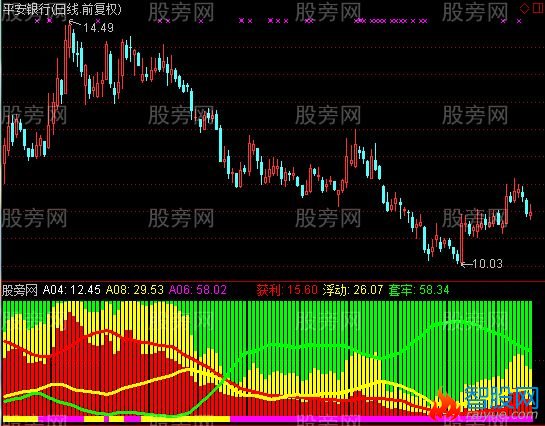The image size is (545, 426).
Task: Select the A06: 58.02 indicator value
Action: [198, 290]
